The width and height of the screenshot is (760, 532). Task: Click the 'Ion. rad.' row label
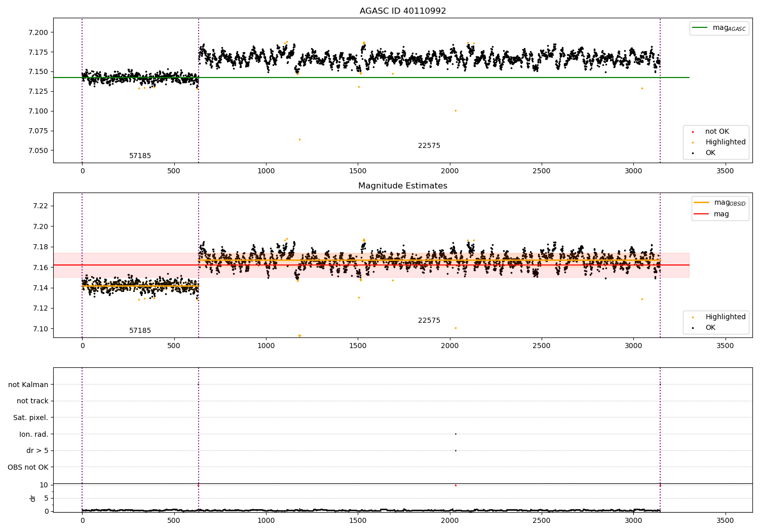pyautogui.click(x=34, y=434)
